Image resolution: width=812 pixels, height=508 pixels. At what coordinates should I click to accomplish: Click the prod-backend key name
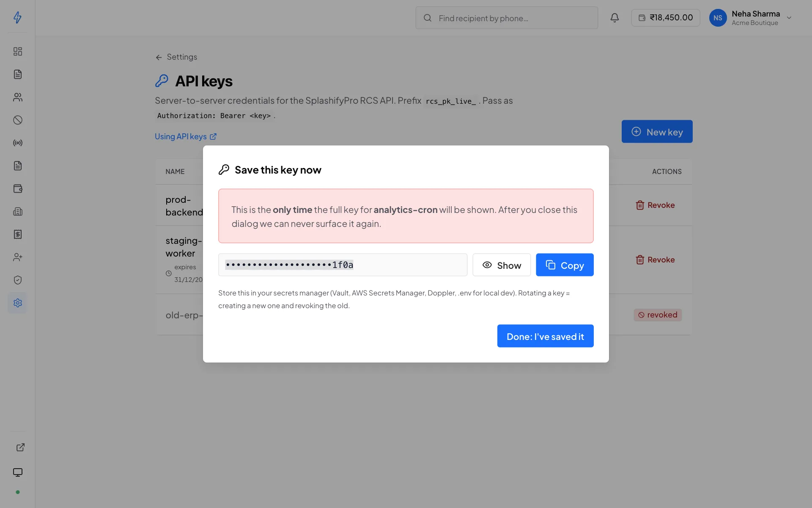[x=184, y=206]
